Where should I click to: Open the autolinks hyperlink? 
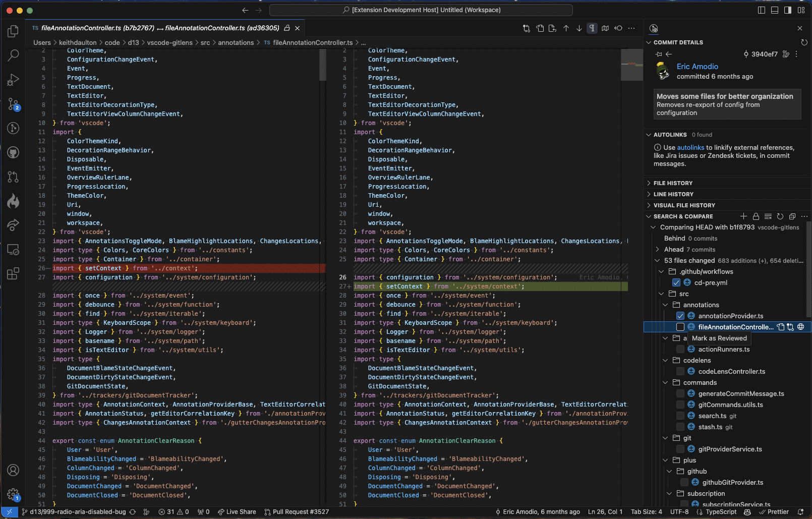(x=690, y=148)
